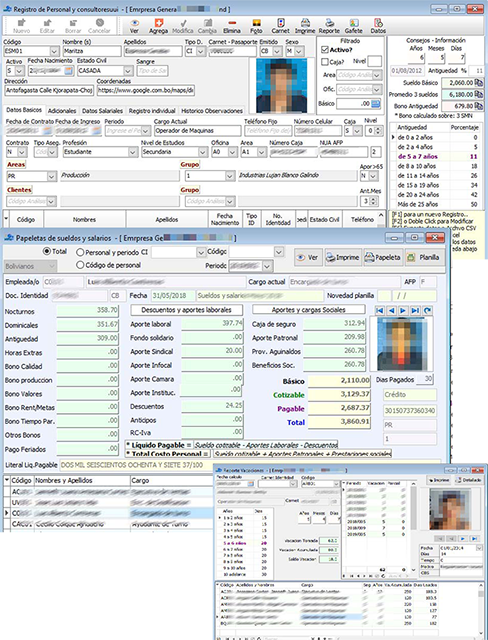The width and height of the screenshot is (488, 640).
Task: Open the Areas dropdown showing PR
Action: click(x=51, y=176)
